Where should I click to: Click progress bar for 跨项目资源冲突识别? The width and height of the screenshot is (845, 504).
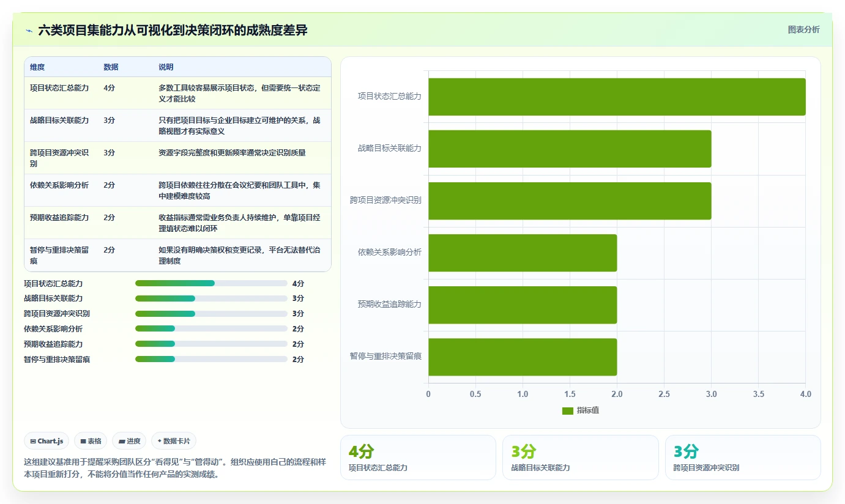click(211, 314)
